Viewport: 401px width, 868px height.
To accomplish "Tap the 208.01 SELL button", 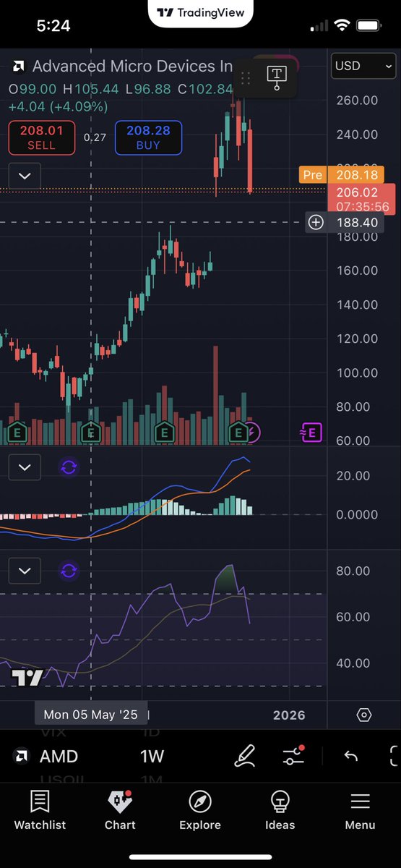I will click(41, 137).
